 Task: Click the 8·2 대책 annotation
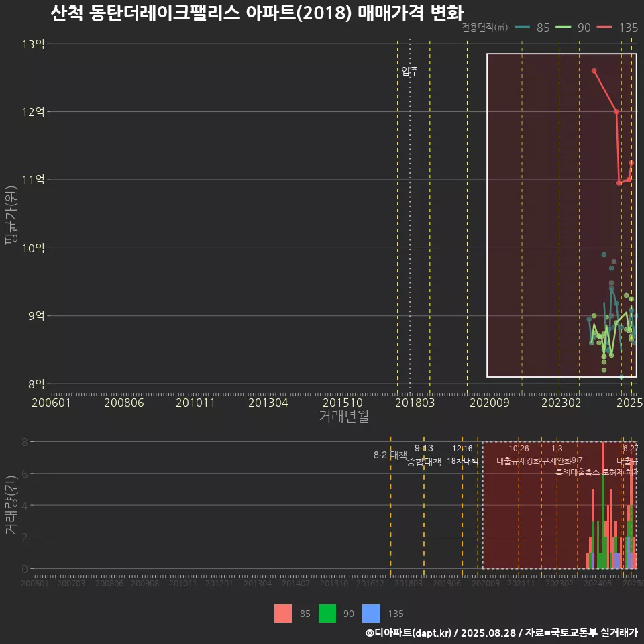coord(390,455)
